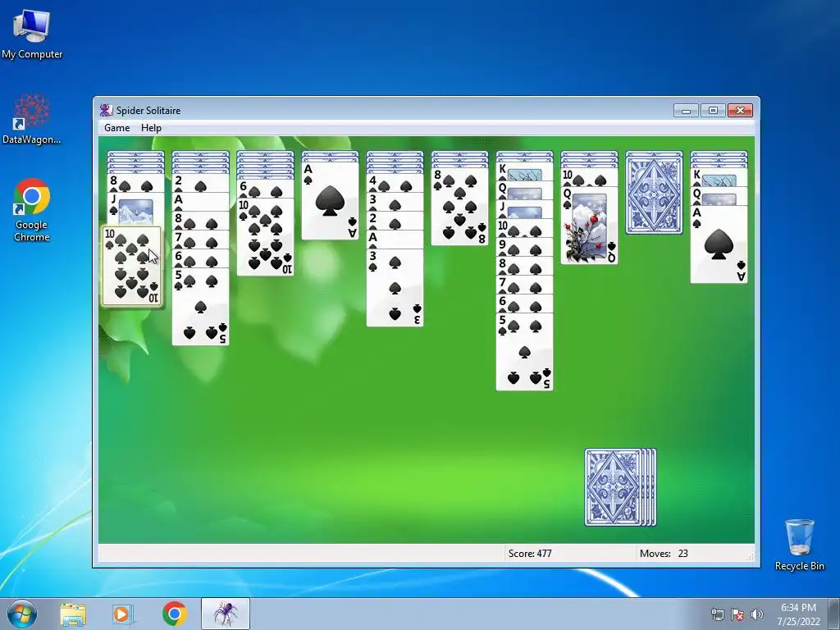
Task: Minimize the Spider Solitaire window
Action: point(686,111)
